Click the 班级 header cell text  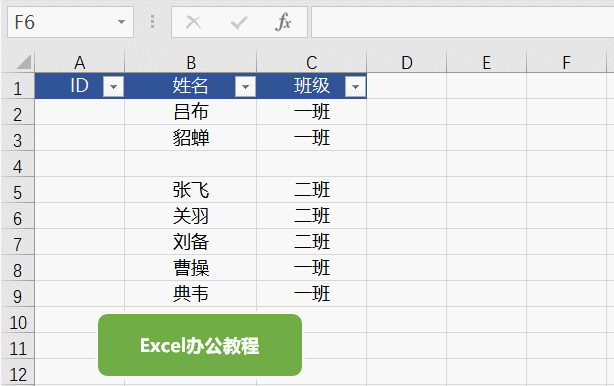click(312, 85)
